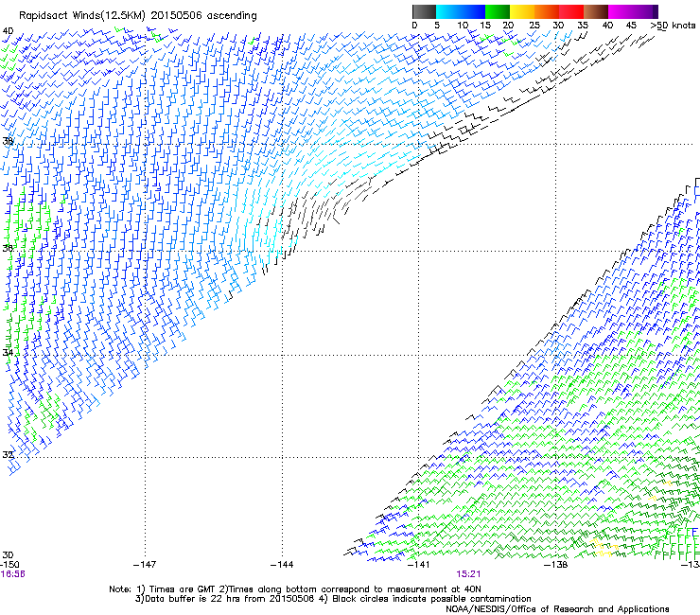Screen dimensions: 700x615
Task: Click the longitude label -144
Action: pos(282,565)
